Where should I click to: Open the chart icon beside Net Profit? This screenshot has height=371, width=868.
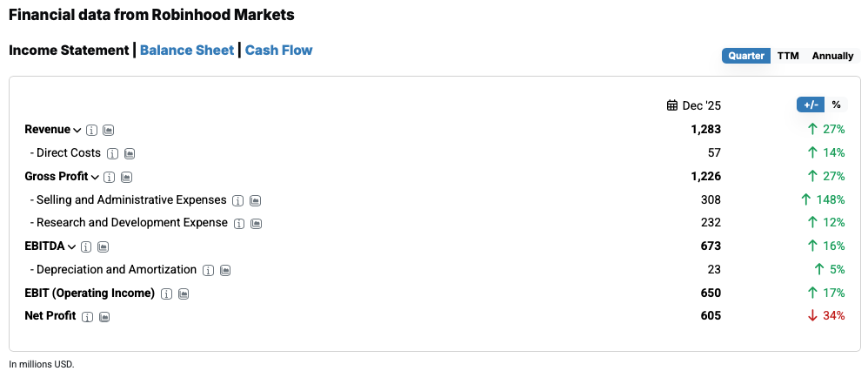pos(104,317)
